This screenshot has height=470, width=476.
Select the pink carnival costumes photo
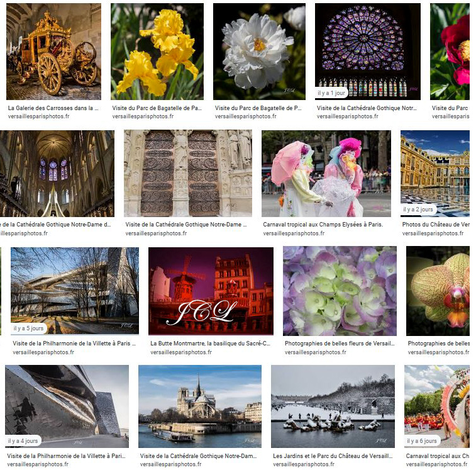pyautogui.click(x=326, y=173)
